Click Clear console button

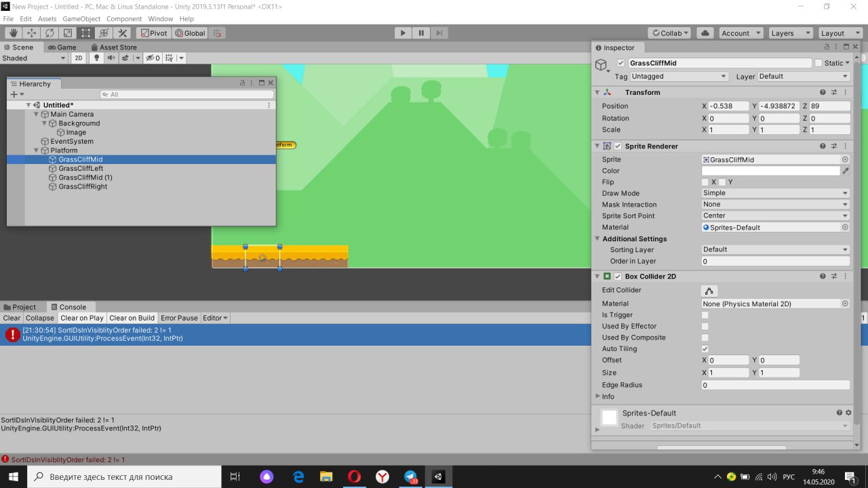(12, 318)
